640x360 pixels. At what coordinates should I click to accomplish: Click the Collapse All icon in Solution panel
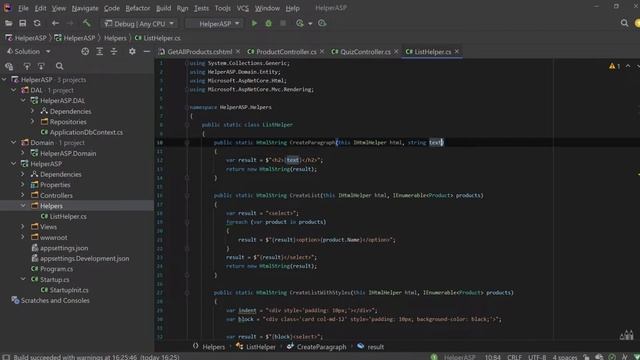click(114, 51)
